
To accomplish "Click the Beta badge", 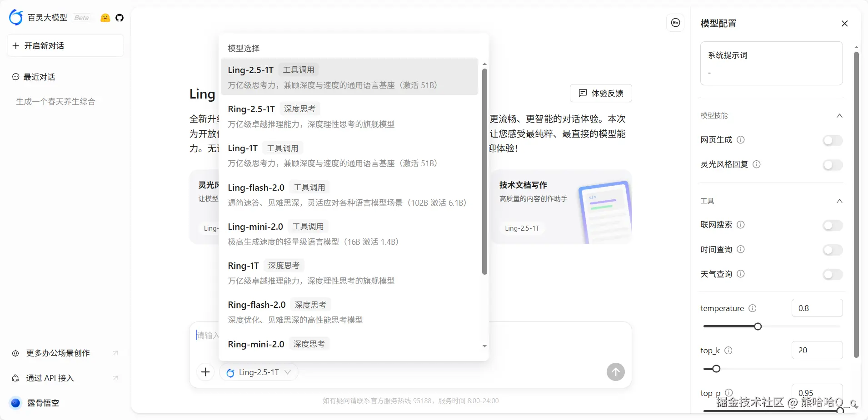I will tap(82, 18).
